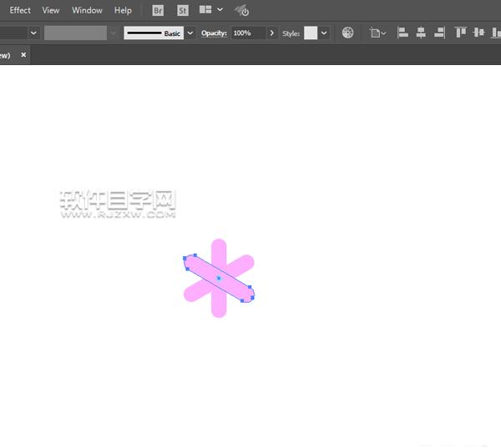Screen dimensions: 501x448
Task: Open the graphic Style dropdown arrow
Action: pos(324,33)
